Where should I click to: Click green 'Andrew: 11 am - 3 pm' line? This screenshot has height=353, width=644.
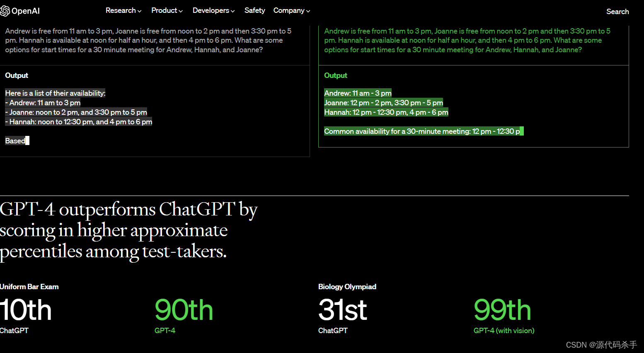(358, 93)
